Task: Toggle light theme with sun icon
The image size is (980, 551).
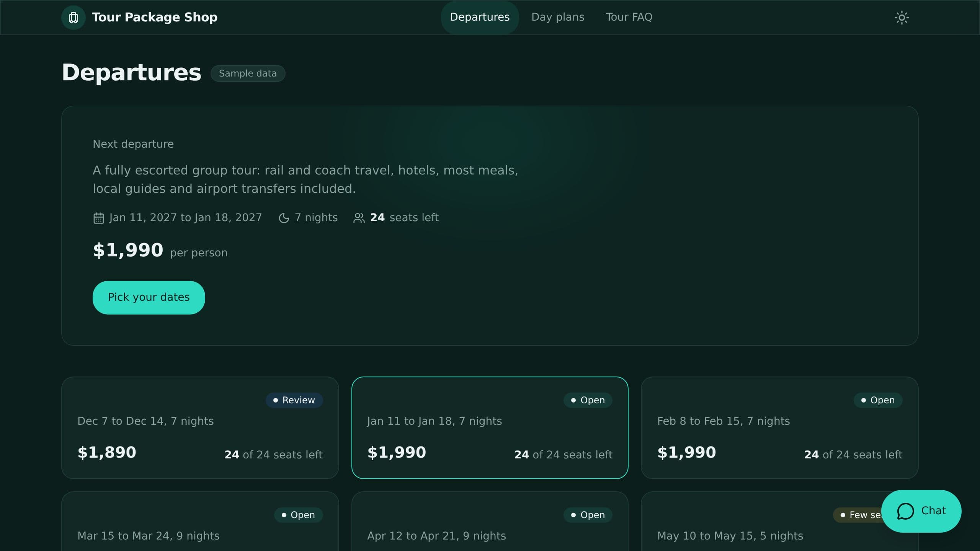Action: pos(902,17)
